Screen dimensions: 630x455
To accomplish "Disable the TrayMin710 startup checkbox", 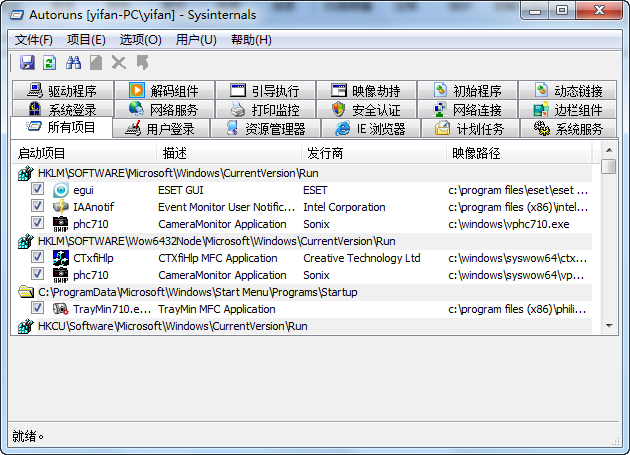I will 37,308.
